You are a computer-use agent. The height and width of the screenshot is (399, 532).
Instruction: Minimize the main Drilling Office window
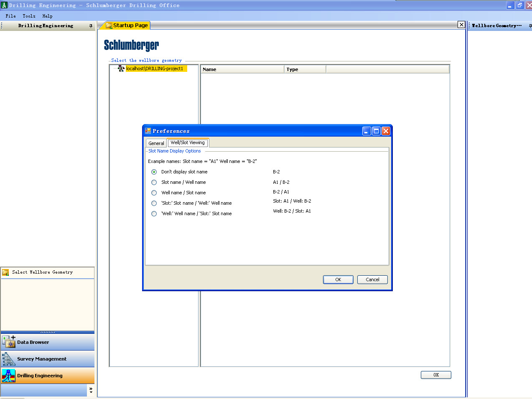(x=510, y=5)
